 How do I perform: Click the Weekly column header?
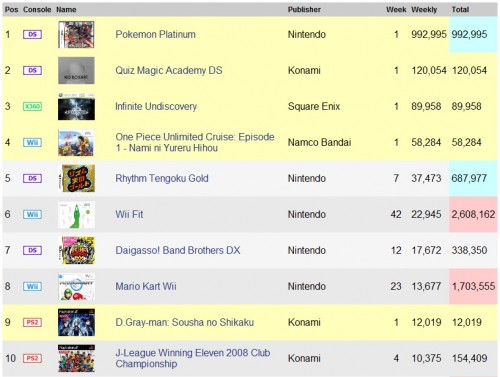pyautogui.click(x=424, y=10)
